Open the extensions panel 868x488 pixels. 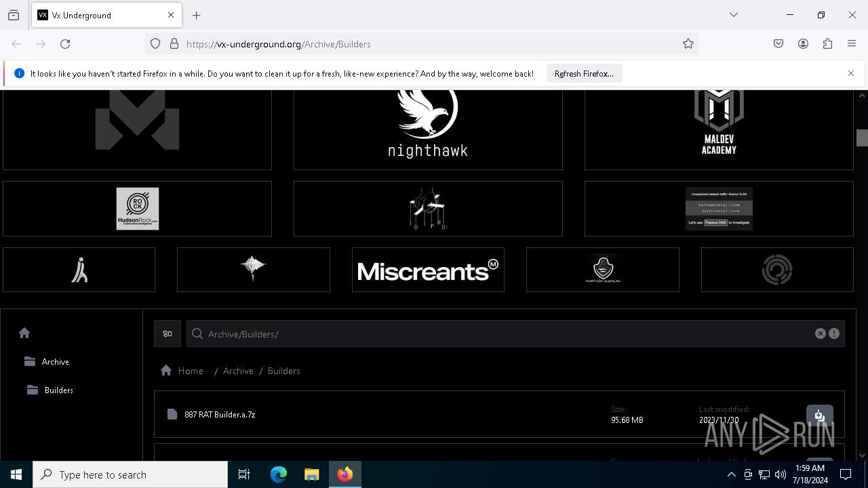click(x=827, y=44)
